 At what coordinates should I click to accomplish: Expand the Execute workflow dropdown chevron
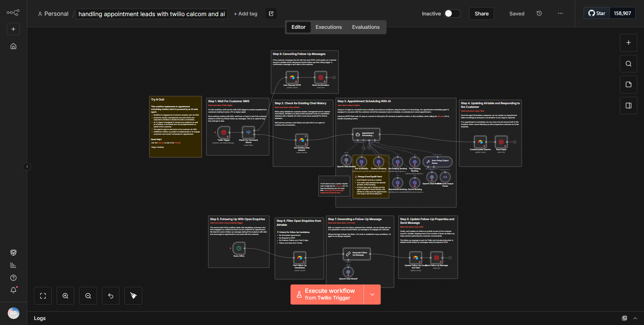coord(372,294)
